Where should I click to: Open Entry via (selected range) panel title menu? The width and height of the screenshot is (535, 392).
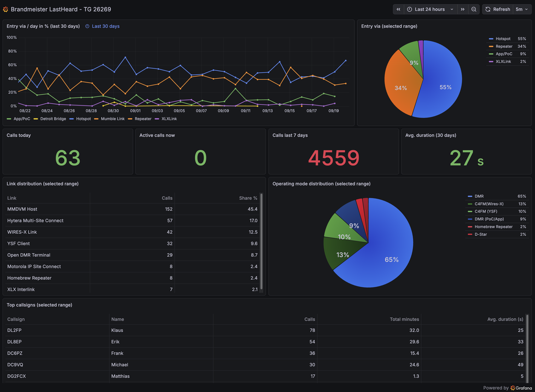[389, 26]
